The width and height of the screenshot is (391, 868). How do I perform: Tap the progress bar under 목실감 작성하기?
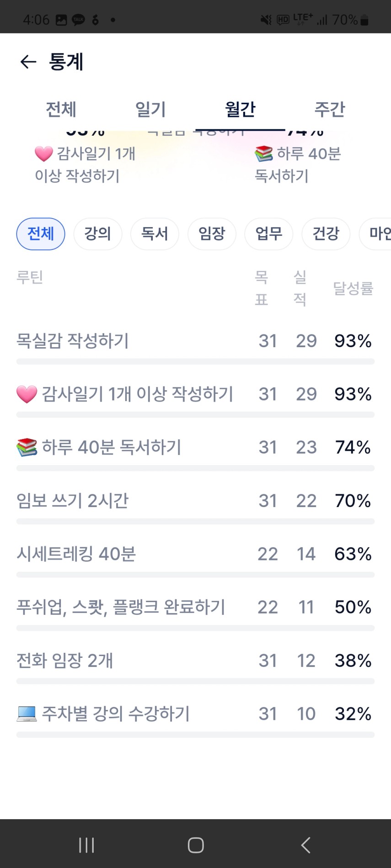pos(195,361)
